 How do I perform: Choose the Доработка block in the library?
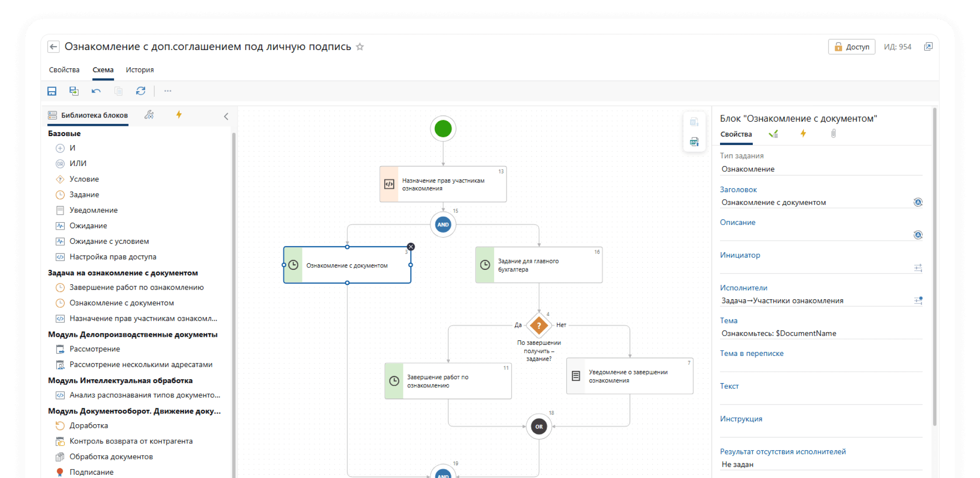click(x=88, y=426)
